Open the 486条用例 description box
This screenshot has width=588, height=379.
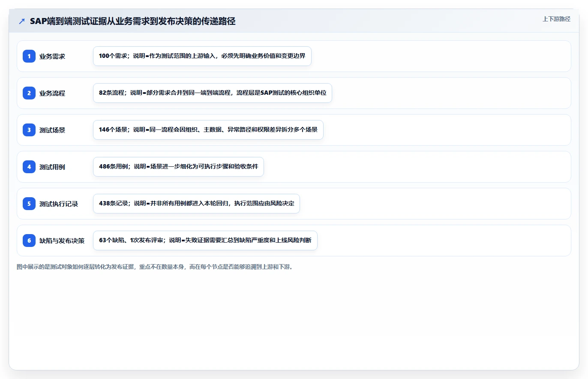click(178, 167)
